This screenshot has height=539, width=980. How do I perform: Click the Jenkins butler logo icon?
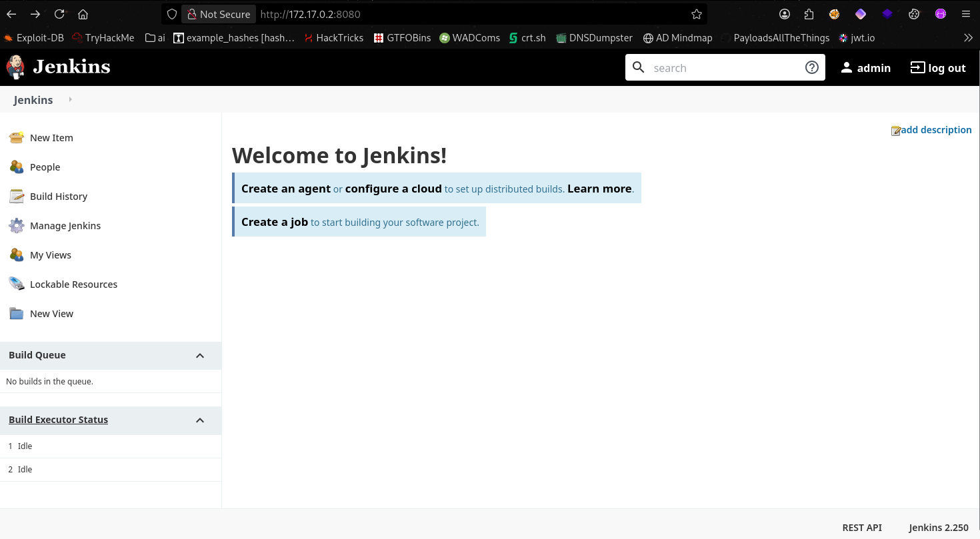[15, 67]
